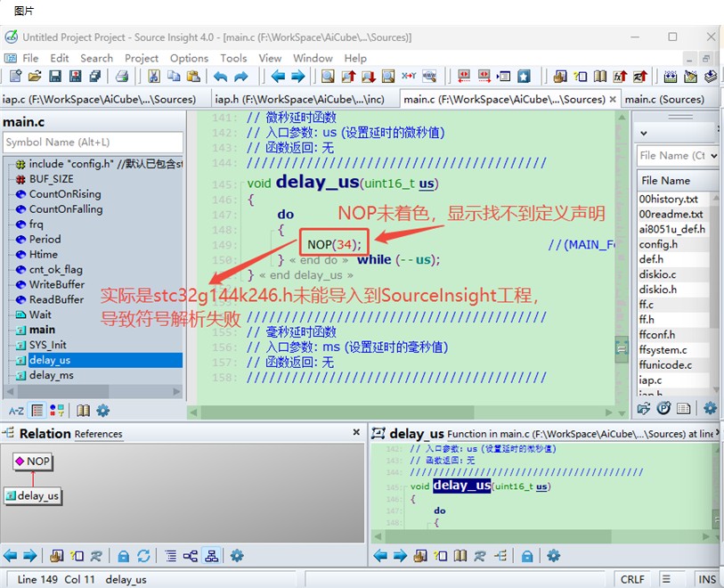Open the file list panel settings gear
Screen dimensions: 724x588
710,408
